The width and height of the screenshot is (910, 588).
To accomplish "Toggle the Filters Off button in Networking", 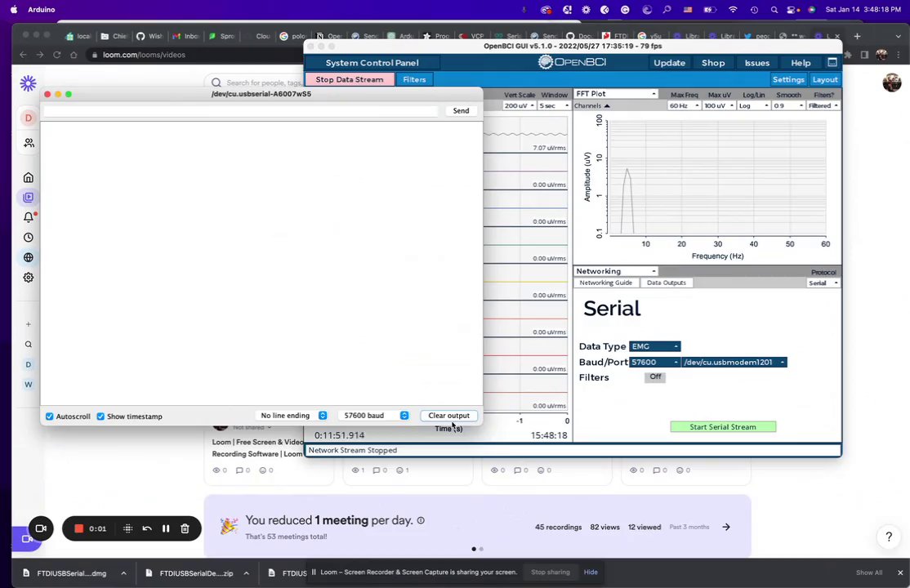I will pos(655,376).
